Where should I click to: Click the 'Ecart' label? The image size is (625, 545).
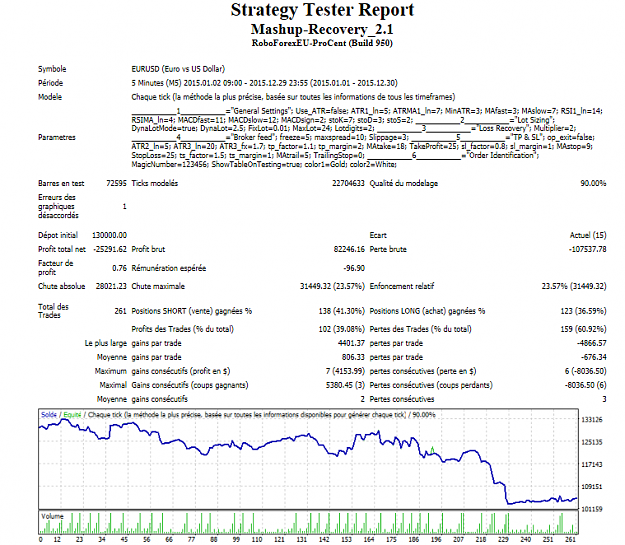(x=378, y=235)
